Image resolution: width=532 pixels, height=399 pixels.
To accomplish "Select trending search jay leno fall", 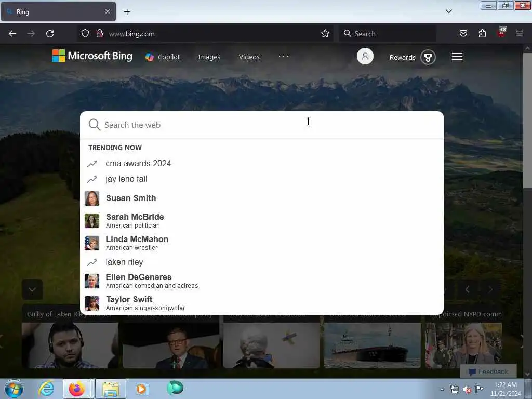I will (x=262, y=179).
